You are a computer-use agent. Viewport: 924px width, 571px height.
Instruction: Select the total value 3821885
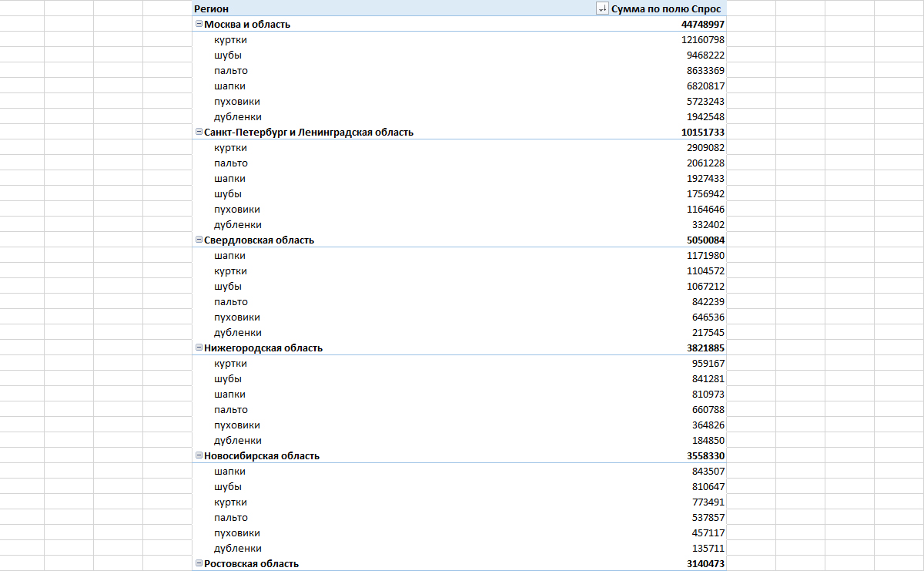coord(705,348)
